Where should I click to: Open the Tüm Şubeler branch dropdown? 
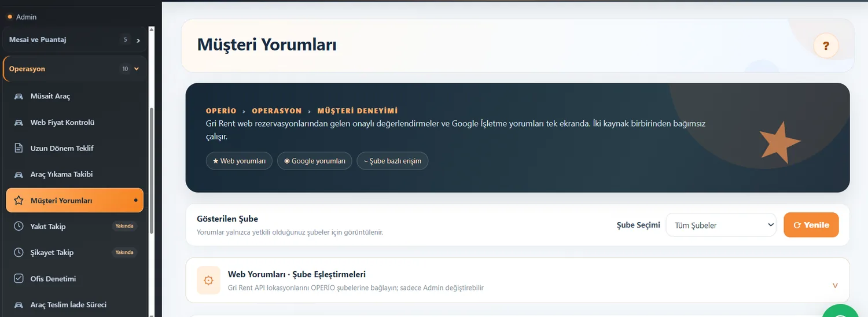[x=721, y=225]
